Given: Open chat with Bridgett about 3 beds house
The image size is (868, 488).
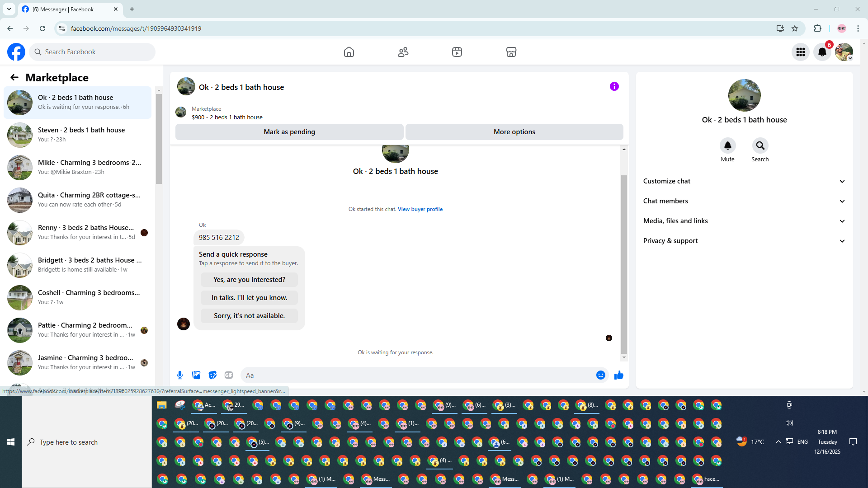Looking at the screenshot, I should pyautogui.click(x=77, y=265).
